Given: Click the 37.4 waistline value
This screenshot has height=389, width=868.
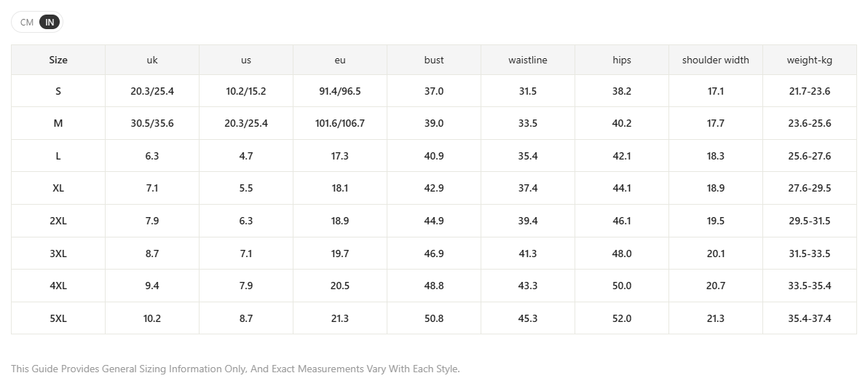Looking at the screenshot, I should tap(527, 188).
